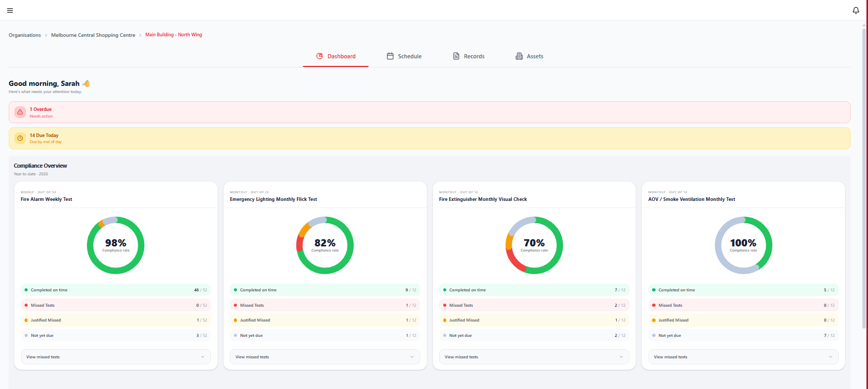Image resolution: width=868 pixels, height=389 pixels.
Task: Click the overdue warning triangle icon
Action: pyautogui.click(x=20, y=112)
